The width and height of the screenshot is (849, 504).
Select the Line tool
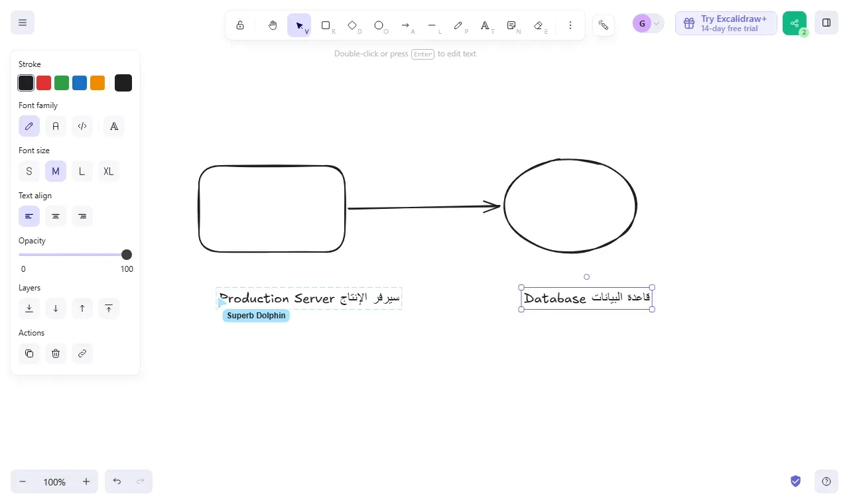point(432,25)
